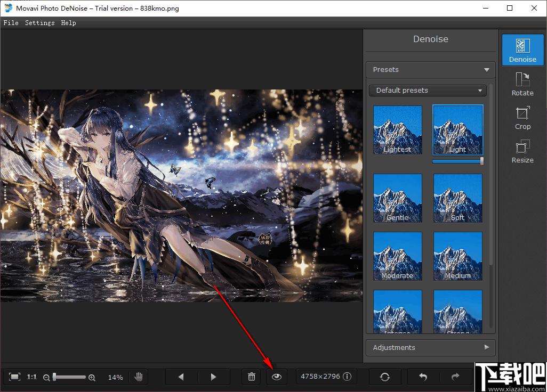Click the fit-to-screen icon

click(x=14, y=377)
